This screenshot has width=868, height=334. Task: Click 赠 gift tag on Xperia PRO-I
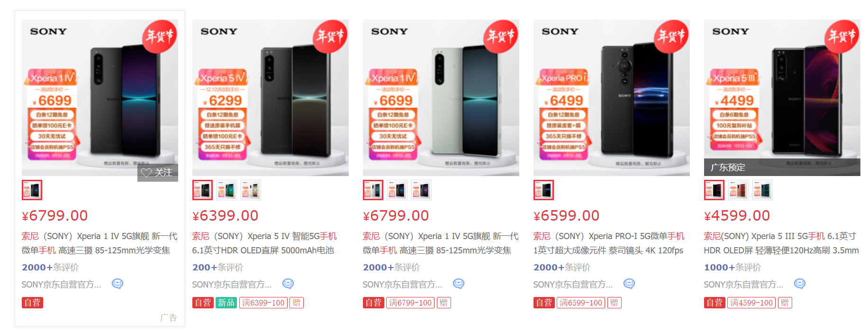(x=614, y=303)
